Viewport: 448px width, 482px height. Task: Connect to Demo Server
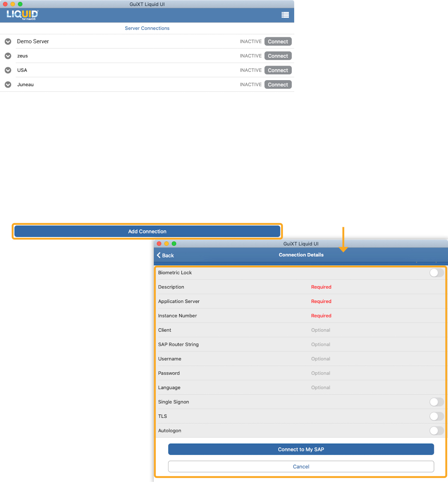tap(278, 41)
